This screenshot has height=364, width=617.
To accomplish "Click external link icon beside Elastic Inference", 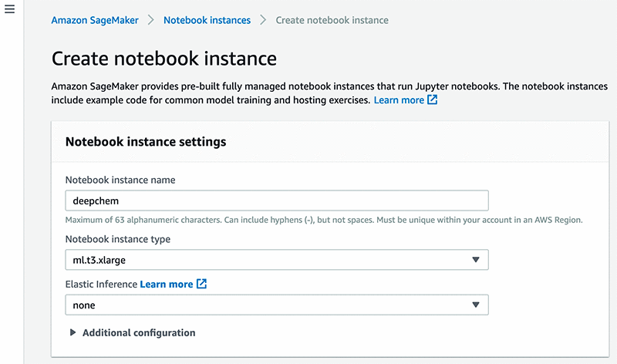I will tap(201, 285).
